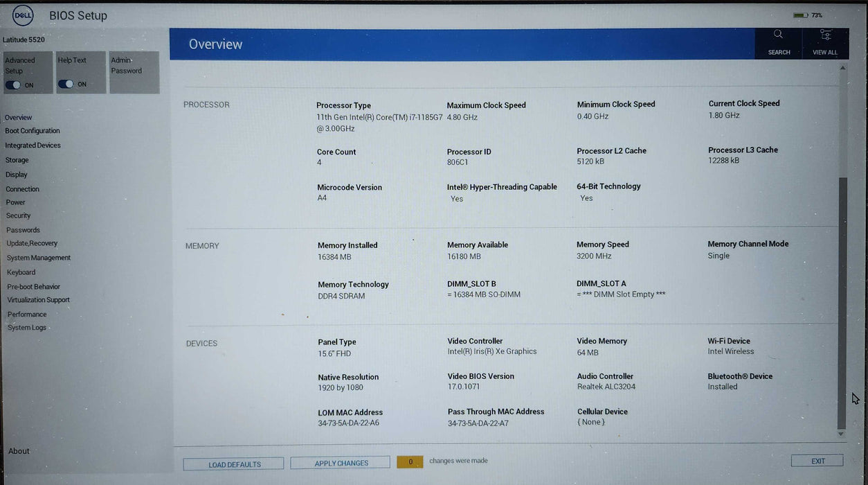Open the Pre-boot Behavior section
868x485 pixels.
pyautogui.click(x=34, y=287)
